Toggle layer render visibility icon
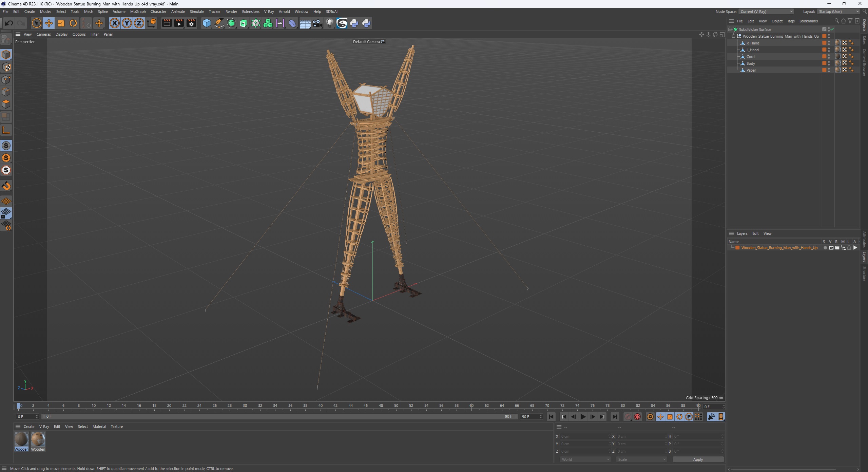 [837, 248]
